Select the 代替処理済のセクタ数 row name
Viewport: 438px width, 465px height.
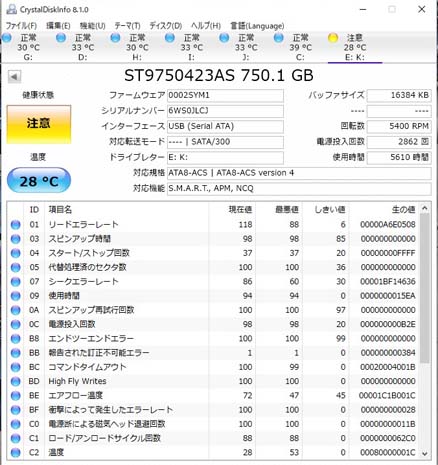click(x=88, y=267)
